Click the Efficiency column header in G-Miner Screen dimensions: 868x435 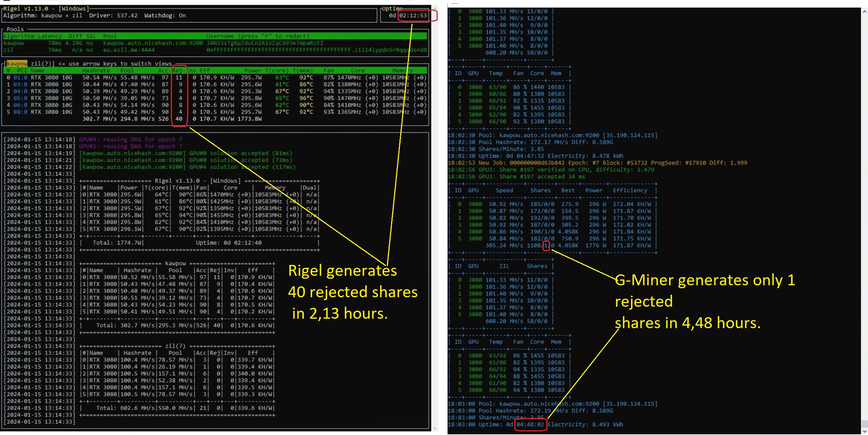tap(630, 191)
